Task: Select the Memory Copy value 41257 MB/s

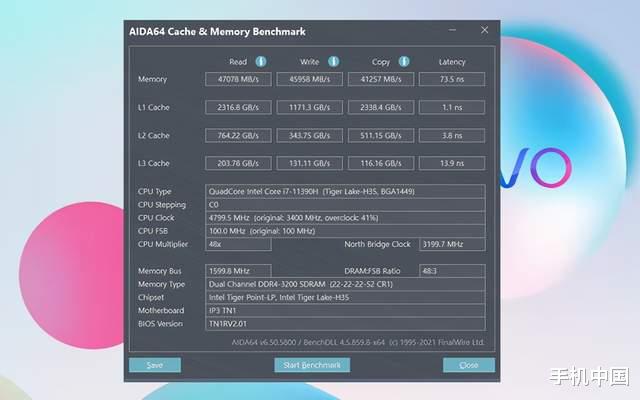Action: tap(381, 79)
